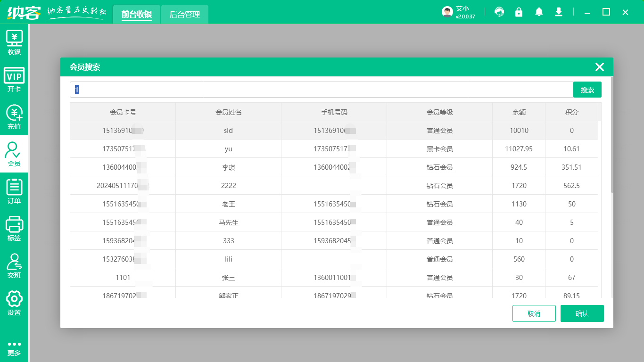Screen dimensions: 644x362
Task: Open the 收银 cashier icon in sidebar
Action: (x=14, y=42)
